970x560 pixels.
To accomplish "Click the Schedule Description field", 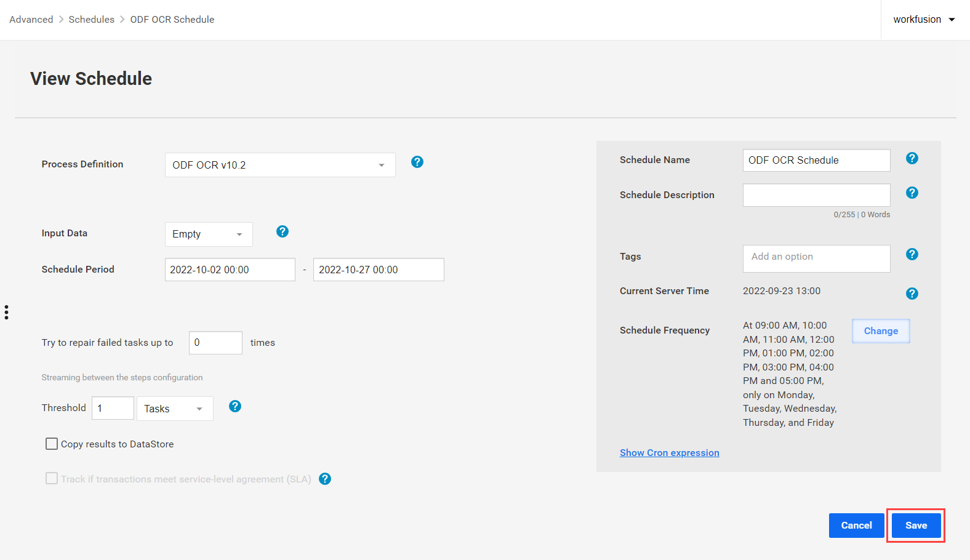I will click(817, 195).
